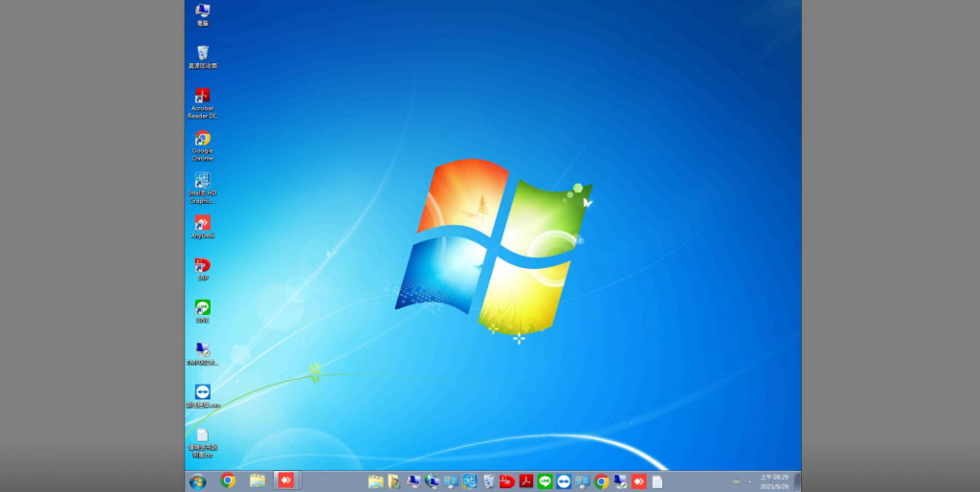
Task: Select the red ERP desktop shortcut
Action: pyautogui.click(x=203, y=269)
